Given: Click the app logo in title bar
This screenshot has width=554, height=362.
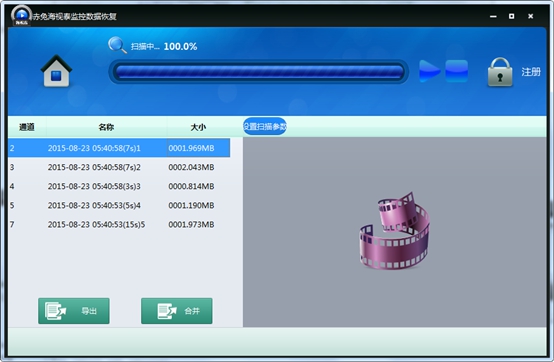Looking at the screenshot, I should [21, 16].
